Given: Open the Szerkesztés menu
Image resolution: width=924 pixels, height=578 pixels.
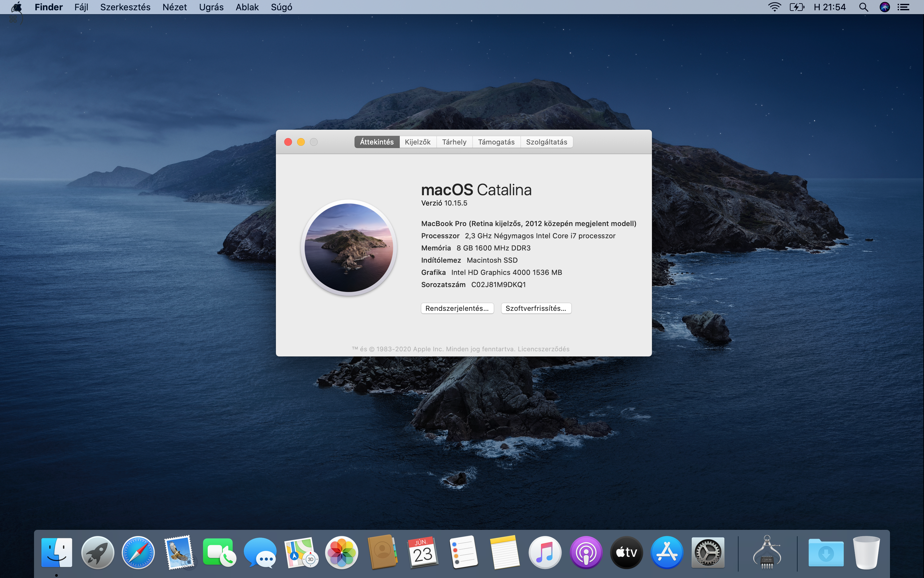Looking at the screenshot, I should pos(125,7).
